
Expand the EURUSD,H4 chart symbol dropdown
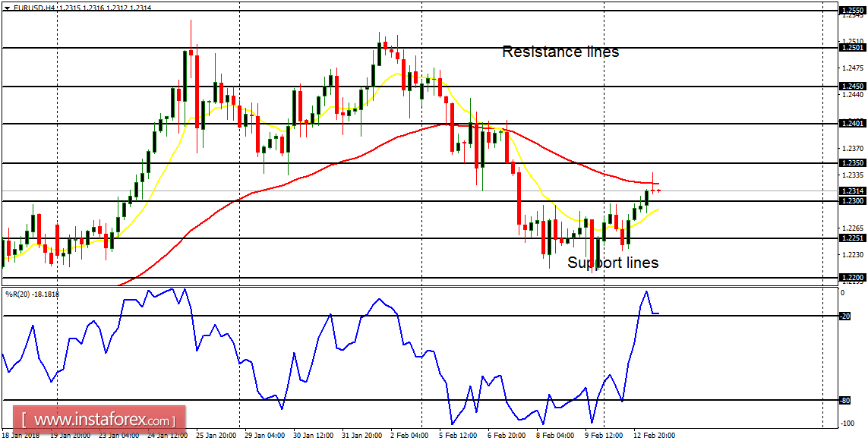pyautogui.click(x=7, y=7)
